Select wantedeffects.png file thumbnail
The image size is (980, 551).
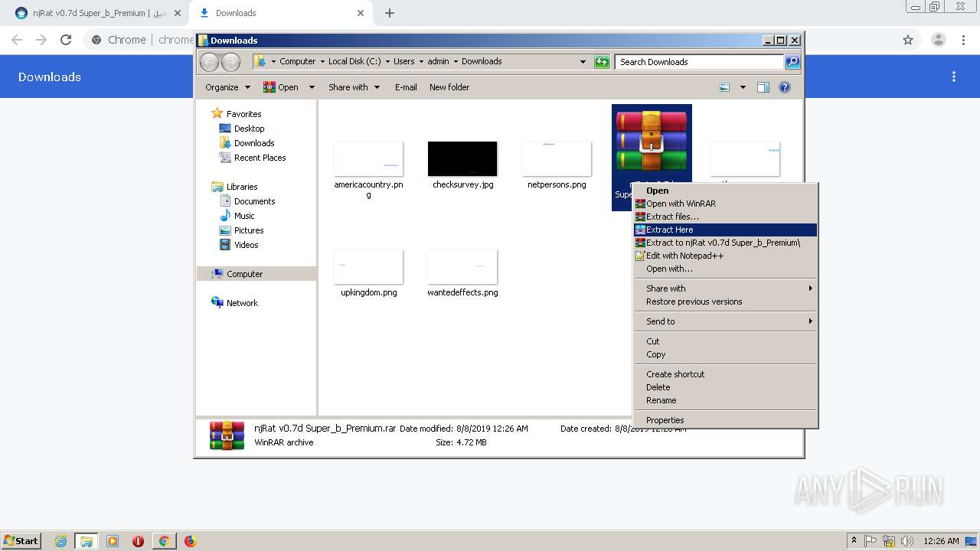462,267
